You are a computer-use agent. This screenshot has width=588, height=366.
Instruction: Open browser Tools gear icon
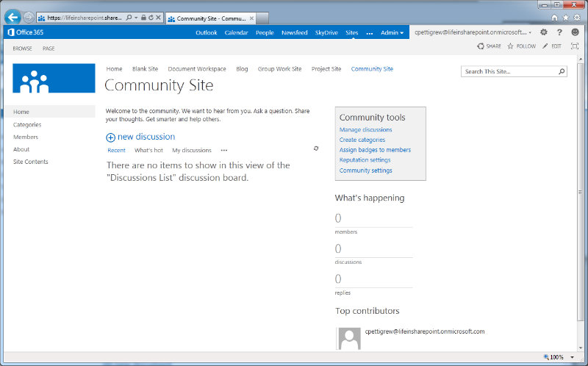click(577, 18)
